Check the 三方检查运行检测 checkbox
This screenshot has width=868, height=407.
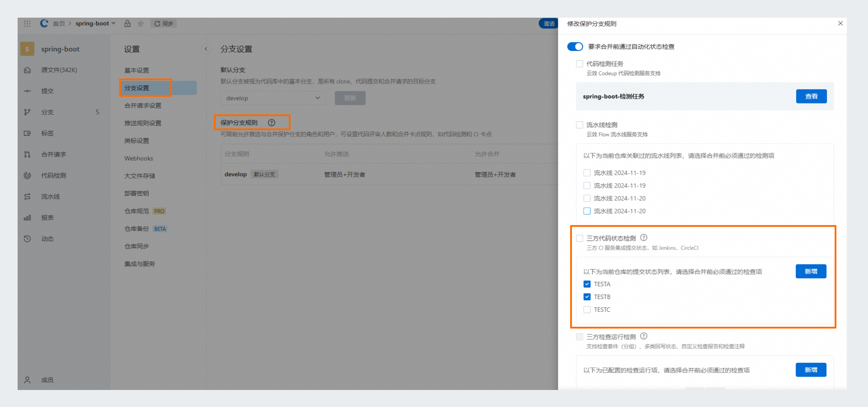(580, 337)
